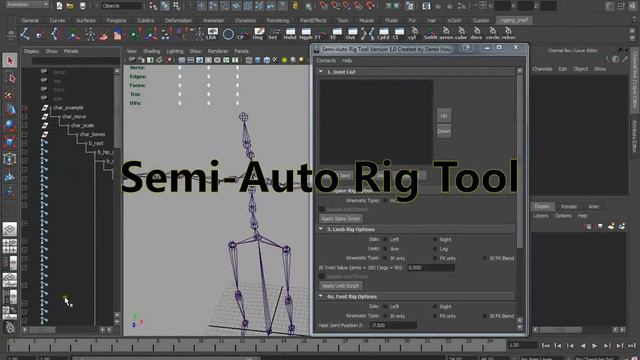The image size is (640, 360).
Task: Click the LRA shelf icon
Action: point(211,34)
